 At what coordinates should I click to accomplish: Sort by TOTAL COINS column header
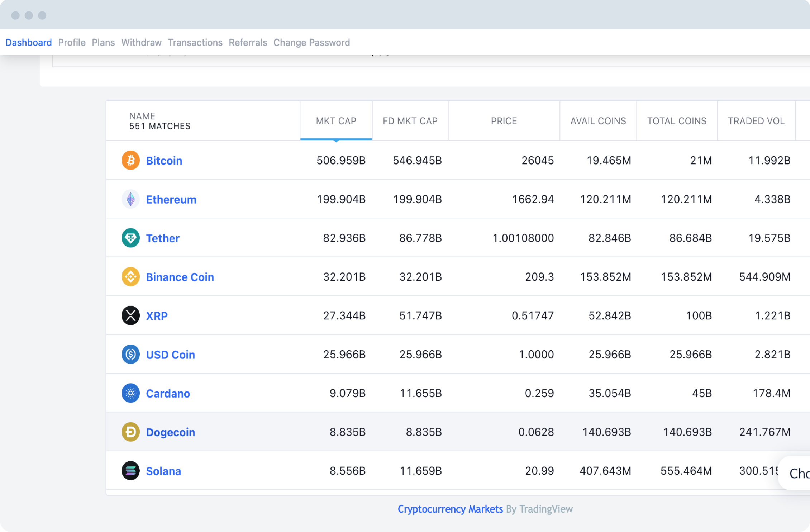(x=677, y=121)
